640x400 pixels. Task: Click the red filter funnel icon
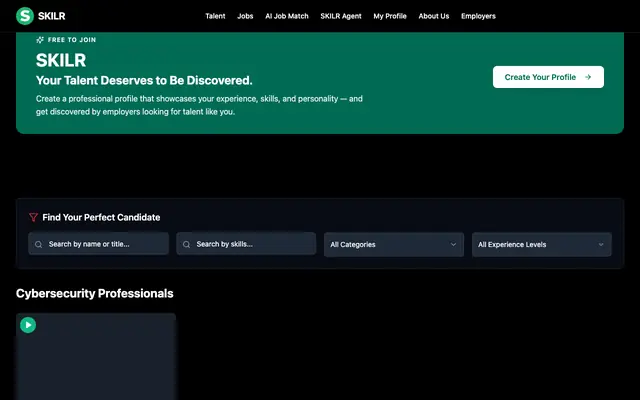pos(33,217)
